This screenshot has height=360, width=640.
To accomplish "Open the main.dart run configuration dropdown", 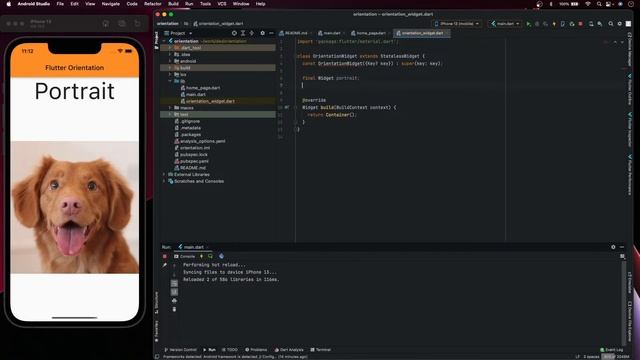I will pyautogui.click(x=505, y=24).
